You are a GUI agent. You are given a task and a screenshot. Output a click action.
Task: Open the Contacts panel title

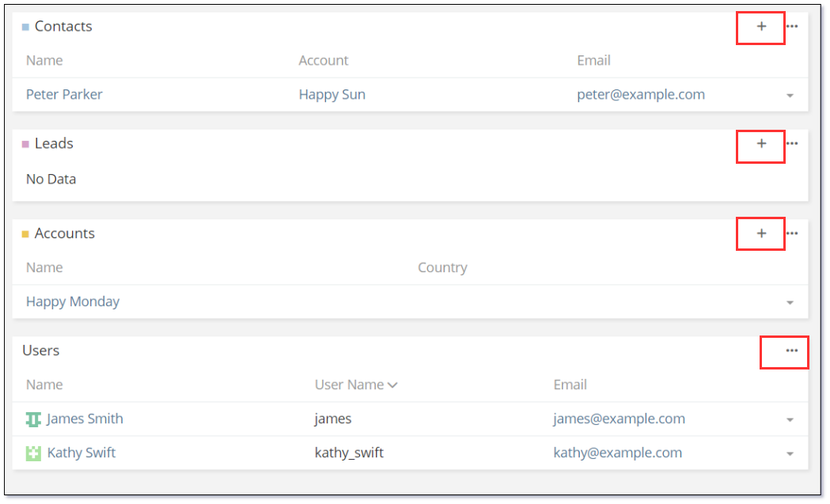[63, 26]
